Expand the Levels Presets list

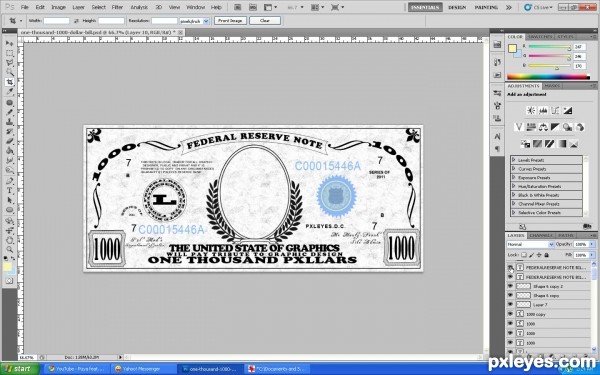tap(514, 160)
